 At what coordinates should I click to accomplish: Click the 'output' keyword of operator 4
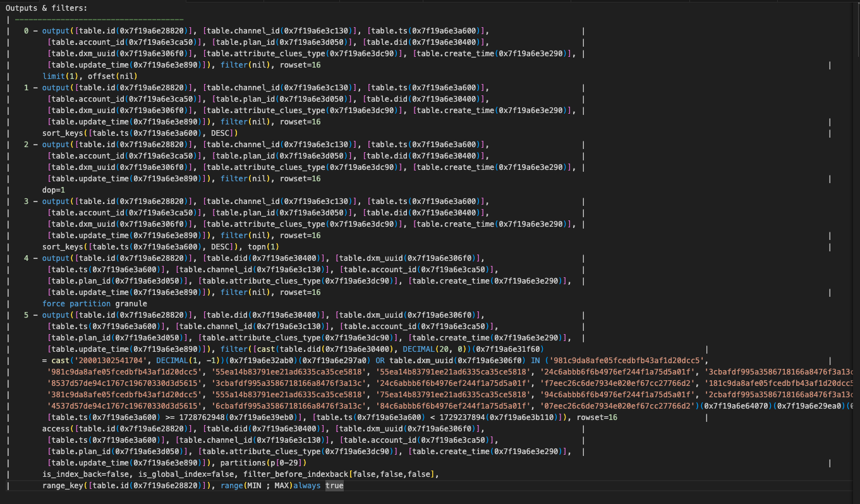pos(56,258)
